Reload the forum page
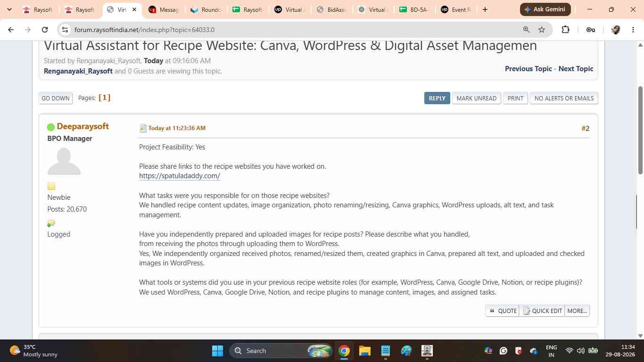Image resolution: width=644 pixels, height=362 pixels. 45,30
